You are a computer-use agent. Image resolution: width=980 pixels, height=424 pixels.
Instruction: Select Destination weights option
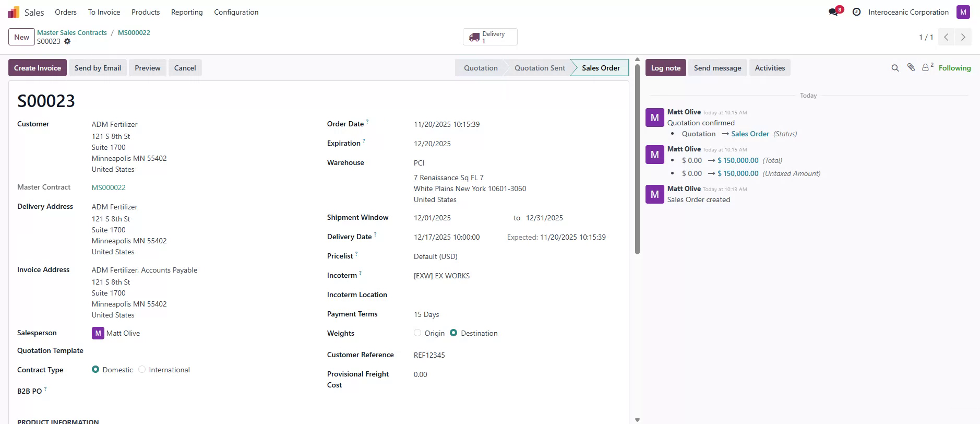pyautogui.click(x=453, y=333)
